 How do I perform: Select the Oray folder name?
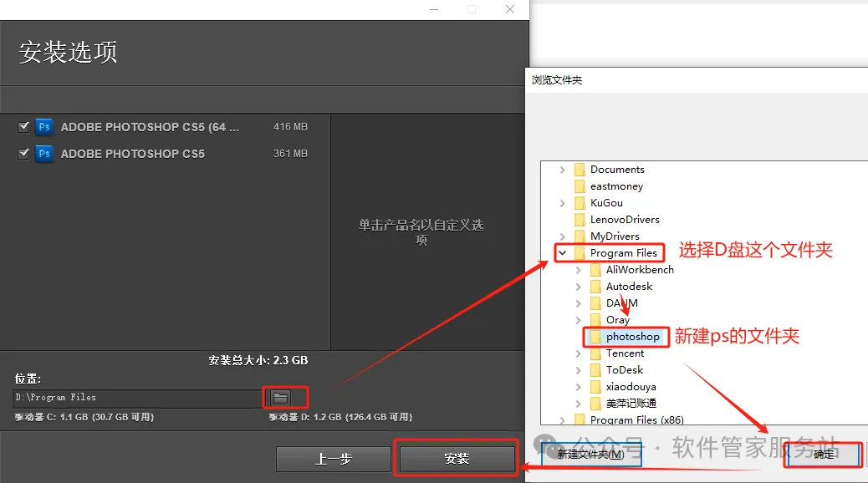[x=618, y=320]
